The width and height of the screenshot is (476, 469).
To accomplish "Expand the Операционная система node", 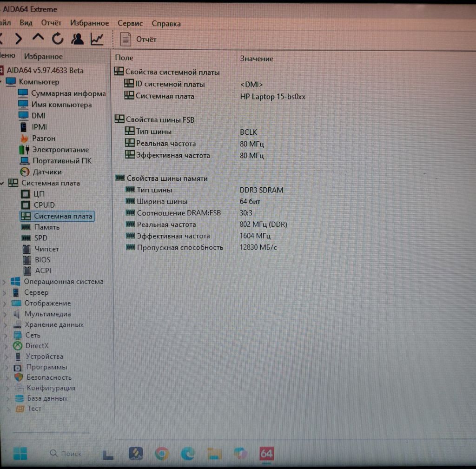I will 4,282.
